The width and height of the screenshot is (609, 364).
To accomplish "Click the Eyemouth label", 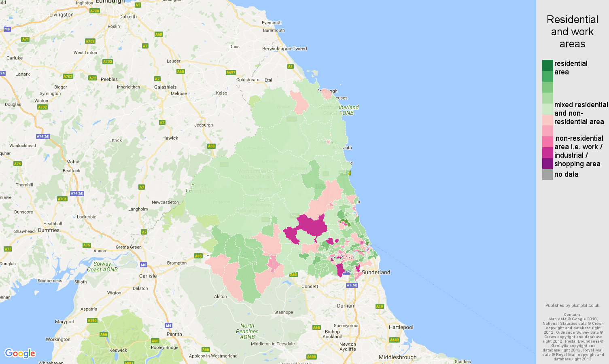I will click(272, 23).
